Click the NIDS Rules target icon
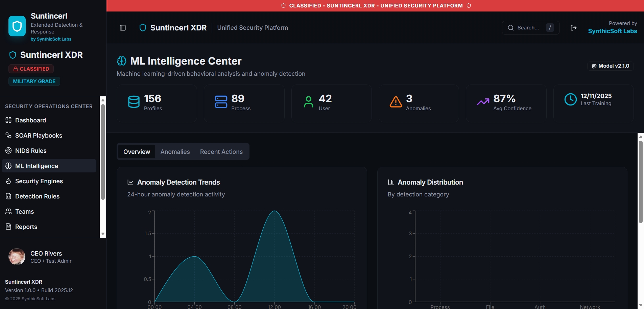Screen dimensions: 644x309 click(x=8, y=150)
